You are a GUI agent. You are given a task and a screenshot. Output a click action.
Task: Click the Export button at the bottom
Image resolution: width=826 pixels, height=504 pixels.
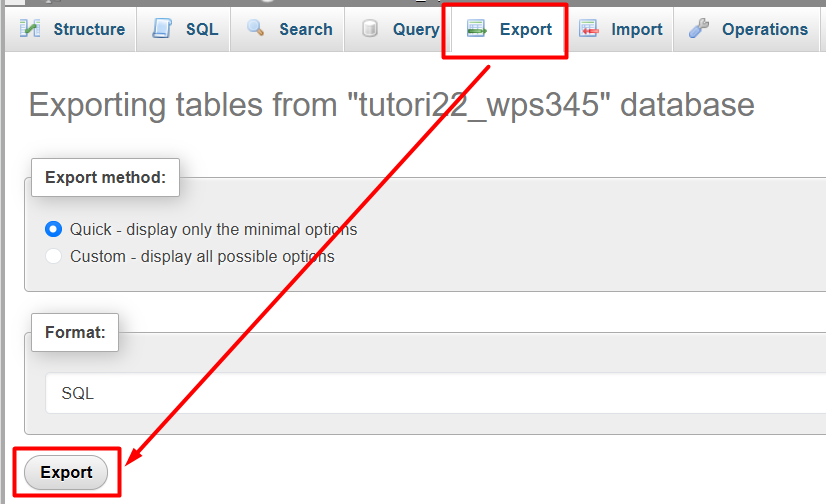[66, 472]
